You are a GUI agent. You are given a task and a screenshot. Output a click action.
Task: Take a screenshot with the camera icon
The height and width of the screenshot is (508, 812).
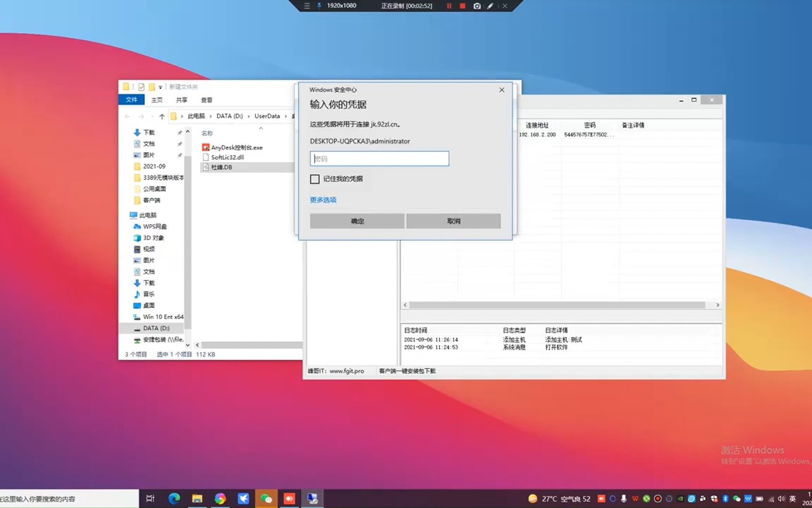[x=477, y=6]
